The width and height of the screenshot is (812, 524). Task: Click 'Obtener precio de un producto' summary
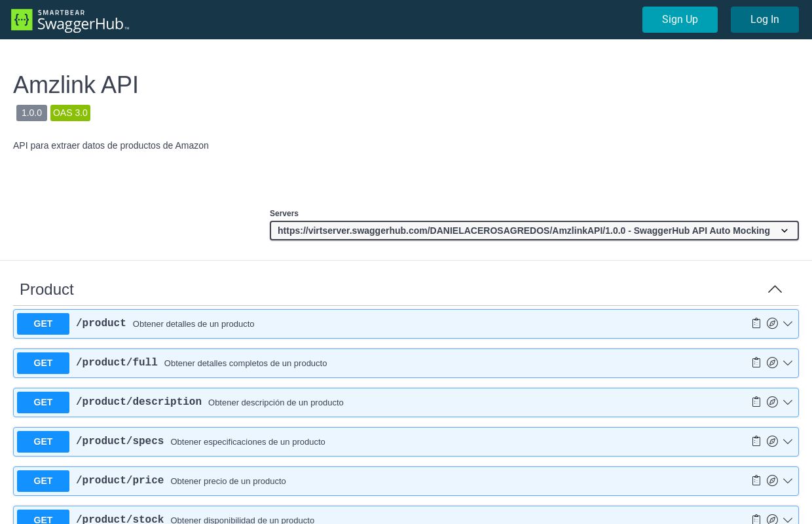click(228, 481)
